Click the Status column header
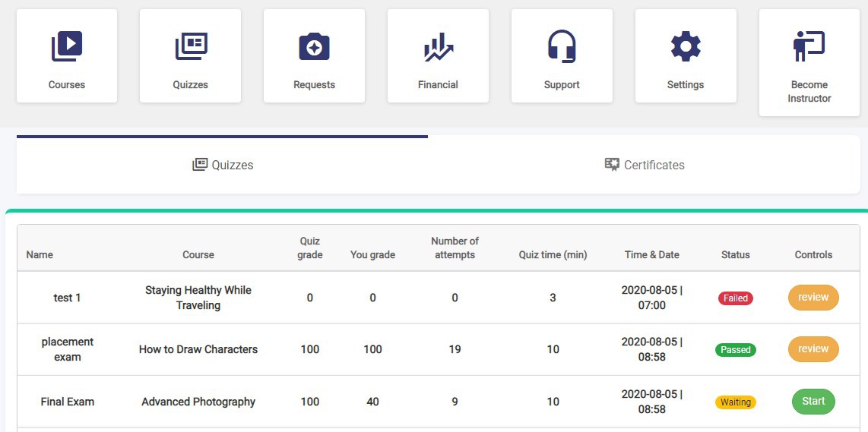Image resolution: width=868 pixels, height=432 pixels. [x=735, y=255]
